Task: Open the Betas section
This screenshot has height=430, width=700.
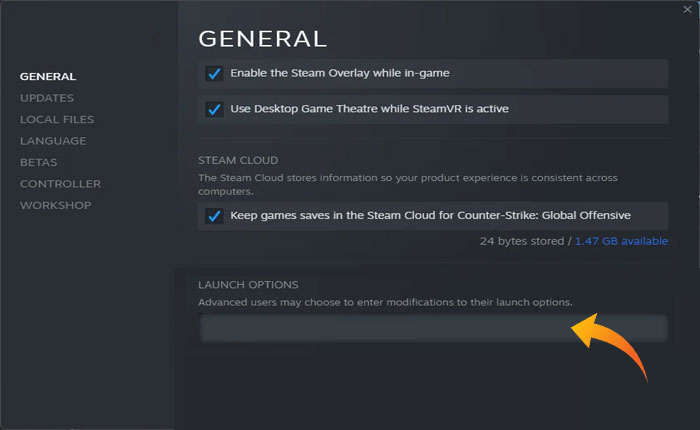Action: point(39,162)
